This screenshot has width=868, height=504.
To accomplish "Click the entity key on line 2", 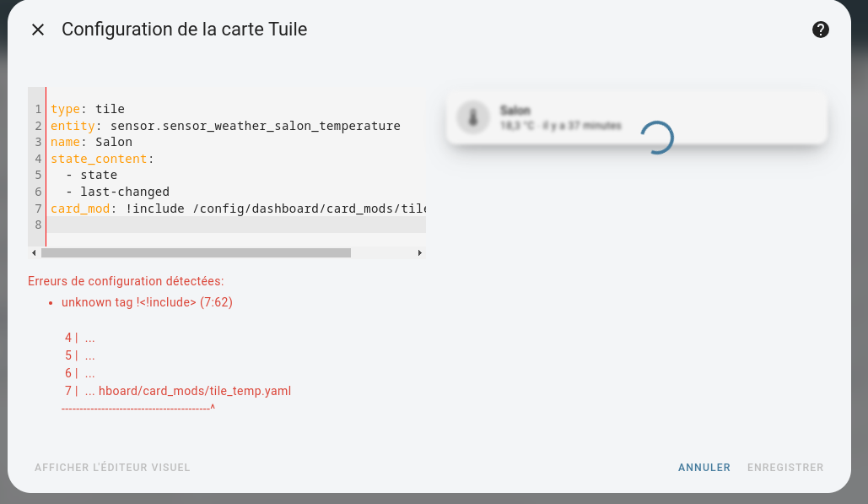I will point(73,126).
